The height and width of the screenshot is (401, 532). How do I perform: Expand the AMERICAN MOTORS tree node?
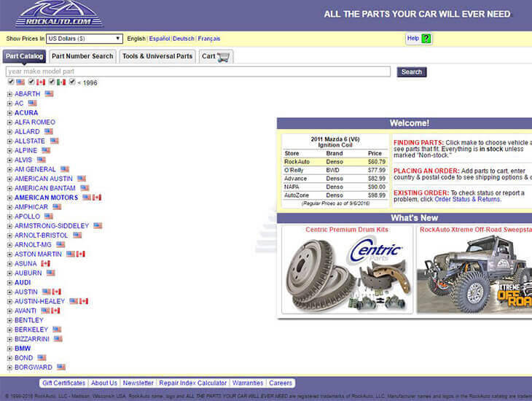tap(10, 198)
